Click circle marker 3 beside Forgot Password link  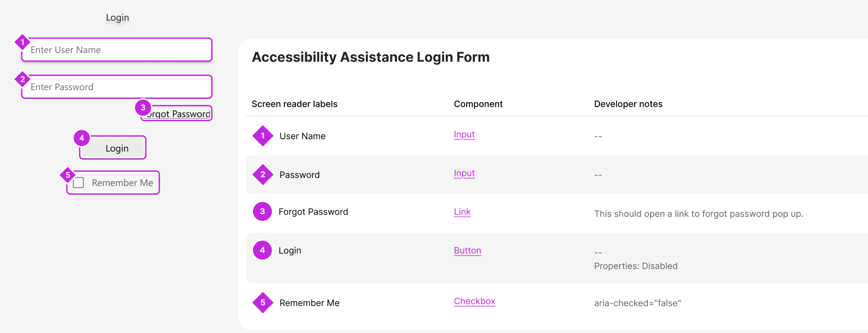tap(143, 108)
